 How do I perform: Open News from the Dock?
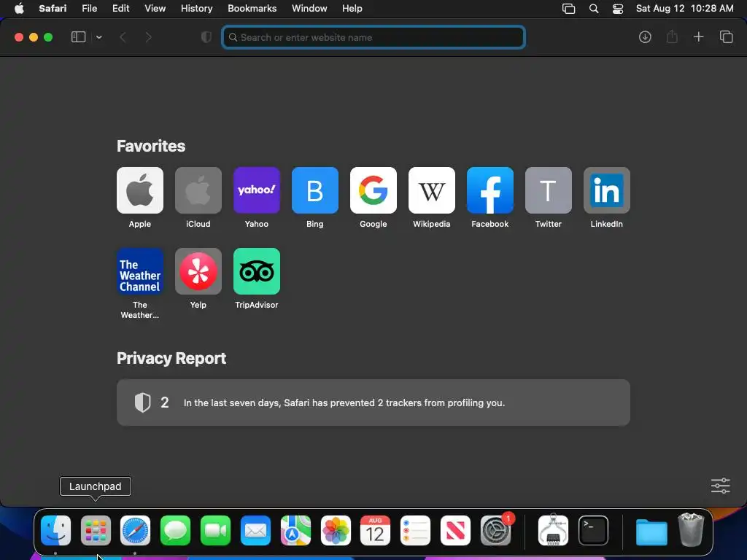pos(455,531)
